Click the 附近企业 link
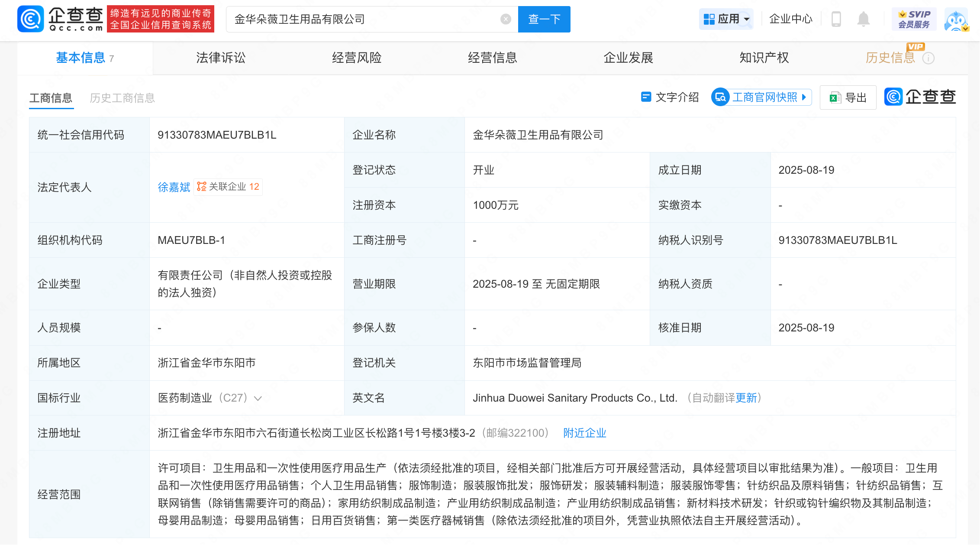980x545 pixels. click(x=584, y=433)
